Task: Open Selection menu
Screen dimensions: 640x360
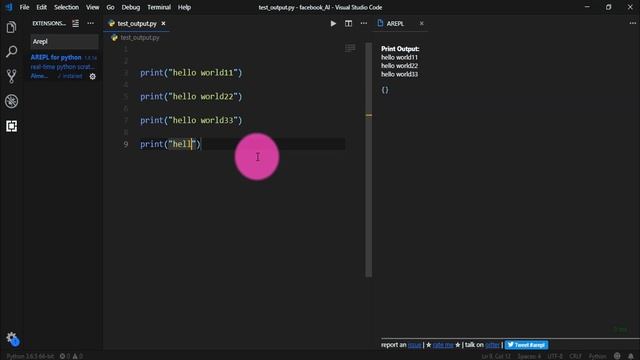Action: tap(66, 7)
